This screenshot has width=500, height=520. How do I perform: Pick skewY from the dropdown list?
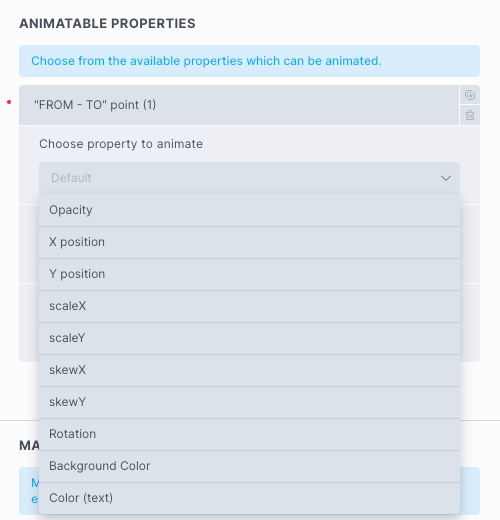[249, 402]
